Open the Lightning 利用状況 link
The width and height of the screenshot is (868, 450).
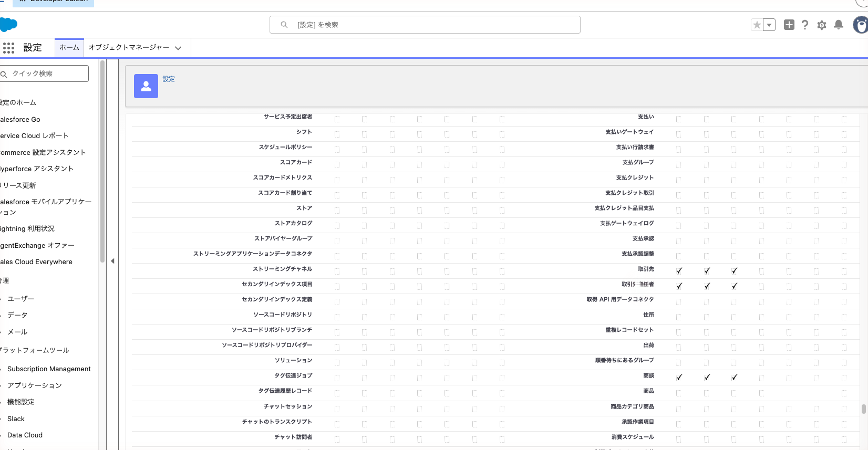(27, 229)
